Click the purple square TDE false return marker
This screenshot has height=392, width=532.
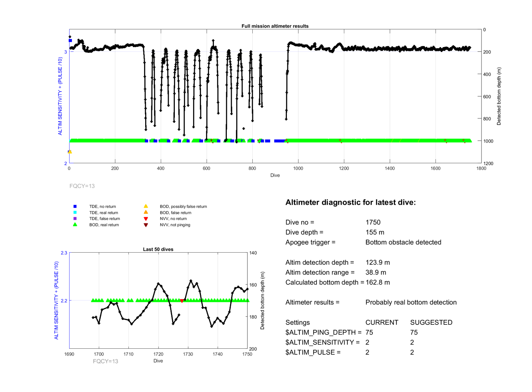(x=75, y=218)
